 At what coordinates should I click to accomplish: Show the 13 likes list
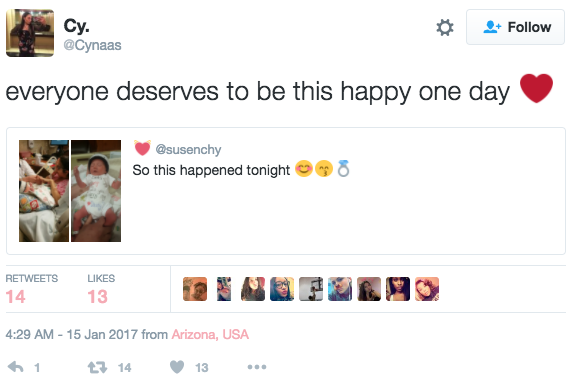(x=101, y=289)
